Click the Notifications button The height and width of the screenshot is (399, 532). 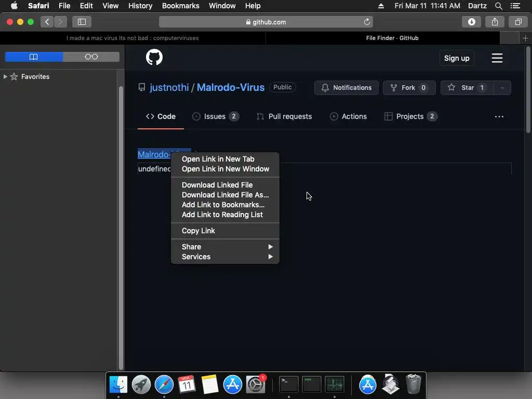pyautogui.click(x=346, y=88)
